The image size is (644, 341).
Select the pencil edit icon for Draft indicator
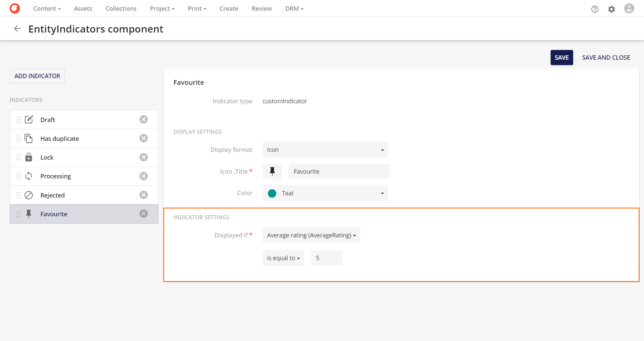[x=29, y=119]
